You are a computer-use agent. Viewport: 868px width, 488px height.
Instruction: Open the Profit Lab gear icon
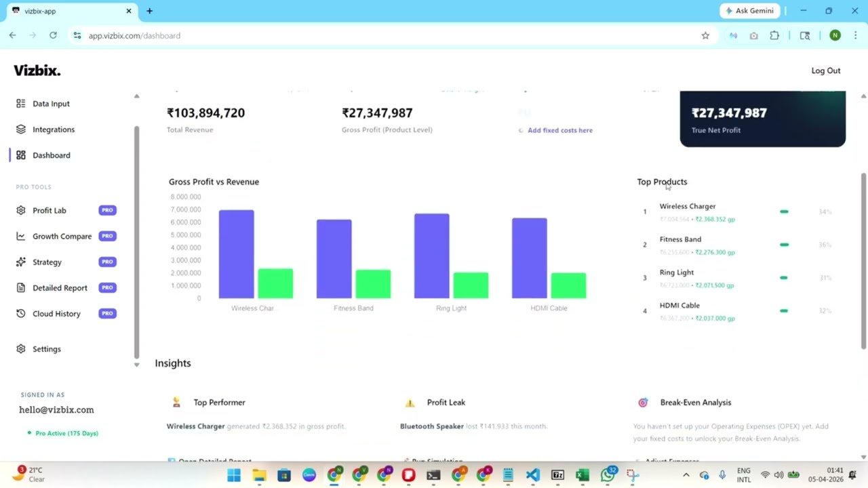click(x=21, y=211)
